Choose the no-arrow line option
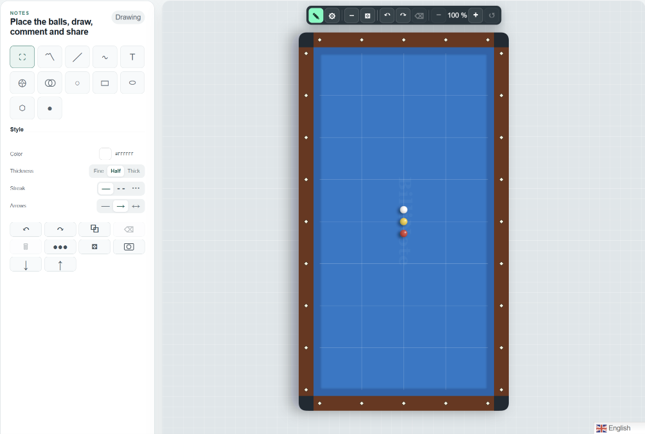The image size is (645, 434). pyautogui.click(x=106, y=206)
